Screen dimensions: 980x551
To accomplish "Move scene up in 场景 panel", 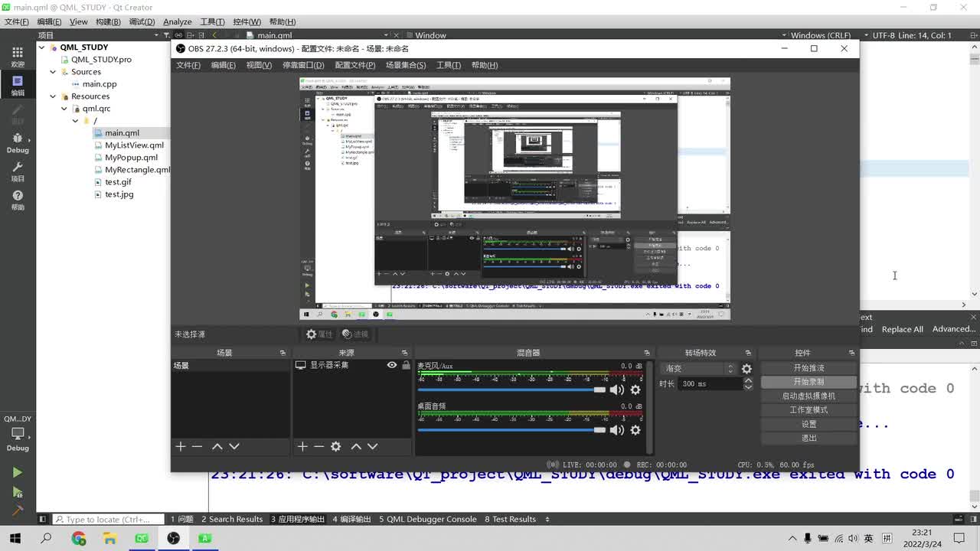I will click(x=217, y=446).
